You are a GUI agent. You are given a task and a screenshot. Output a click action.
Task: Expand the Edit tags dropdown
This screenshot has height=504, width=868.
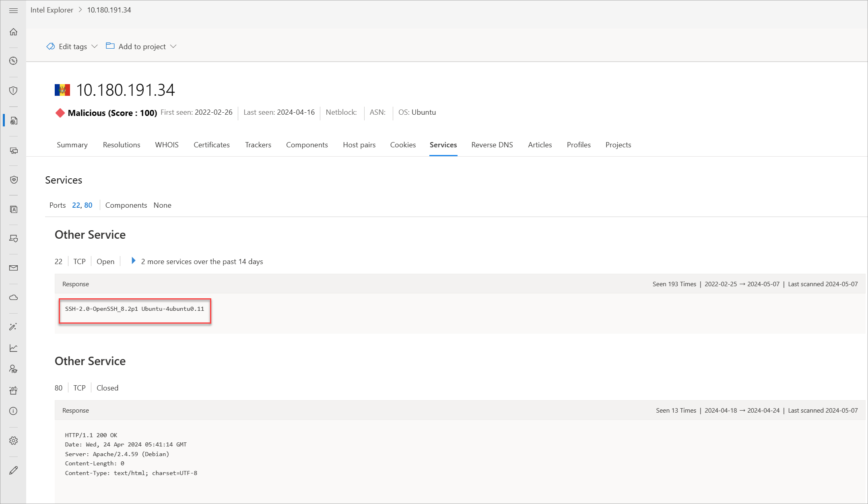click(72, 47)
